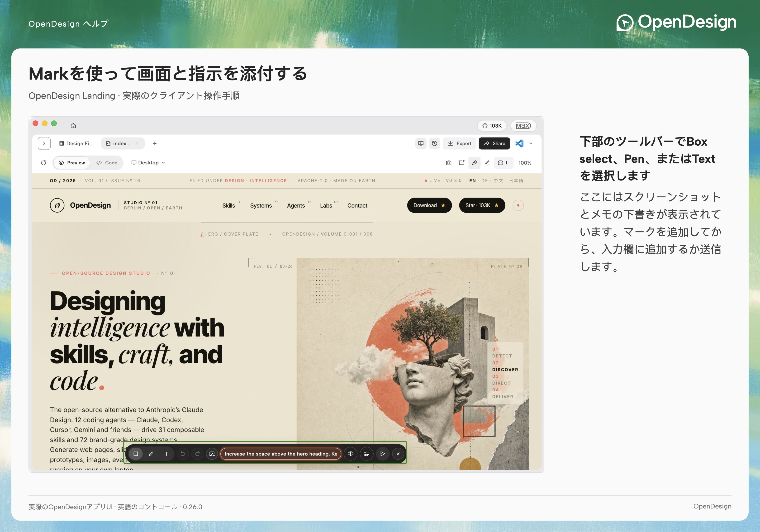This screenshot has height=532, width=760.
Task: Click the Download button on the landing page
Action: [x=429, y=205]
